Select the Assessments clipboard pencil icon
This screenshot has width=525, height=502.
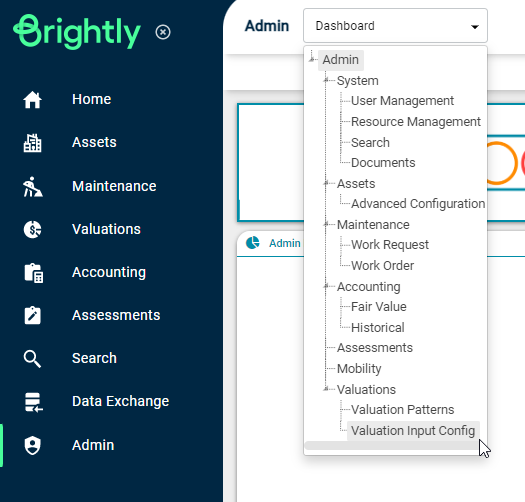[x=32, y=315]
